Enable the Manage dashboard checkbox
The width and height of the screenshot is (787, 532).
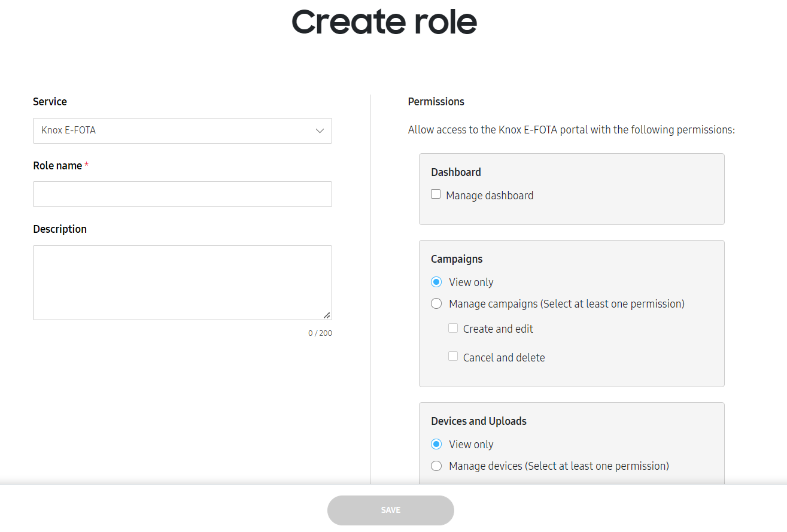coord(436,194)
